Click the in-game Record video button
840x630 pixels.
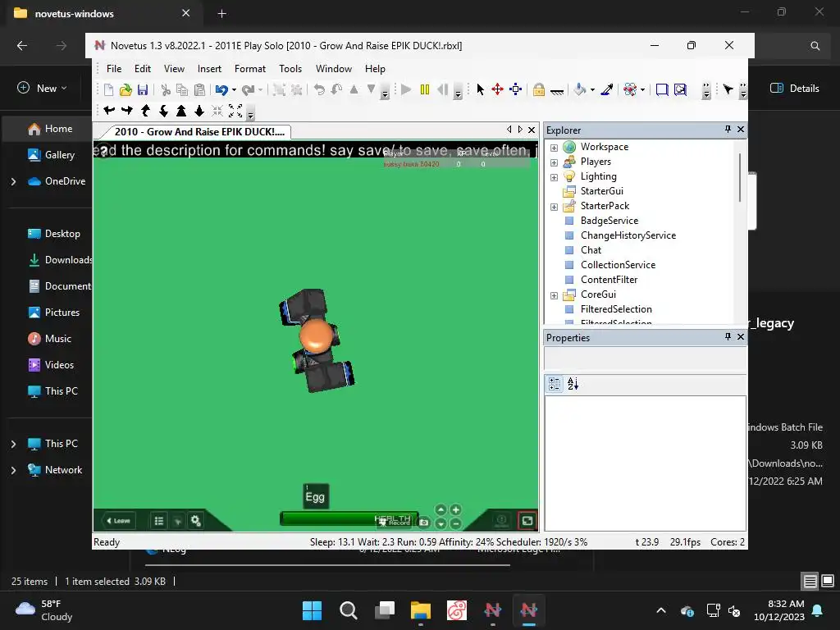[x=394, y=520]
